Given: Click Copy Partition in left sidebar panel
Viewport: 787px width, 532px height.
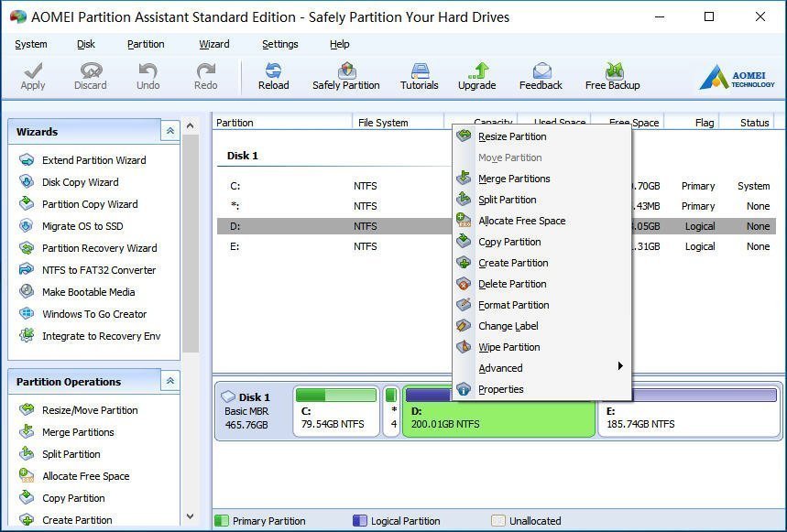Looking at the screenshot, I should click(62, 498).
